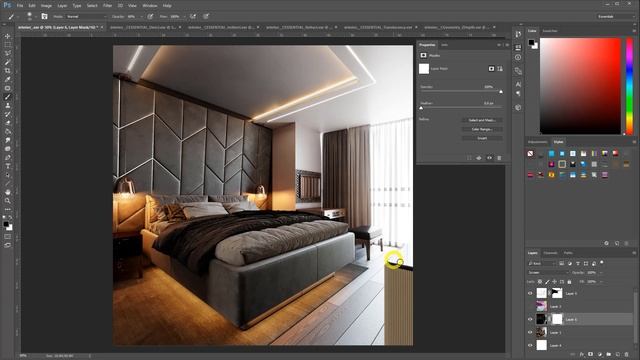Select the pixel mask button in Properties
Viewport: 640px width, 360px height.
pos(491,69)
